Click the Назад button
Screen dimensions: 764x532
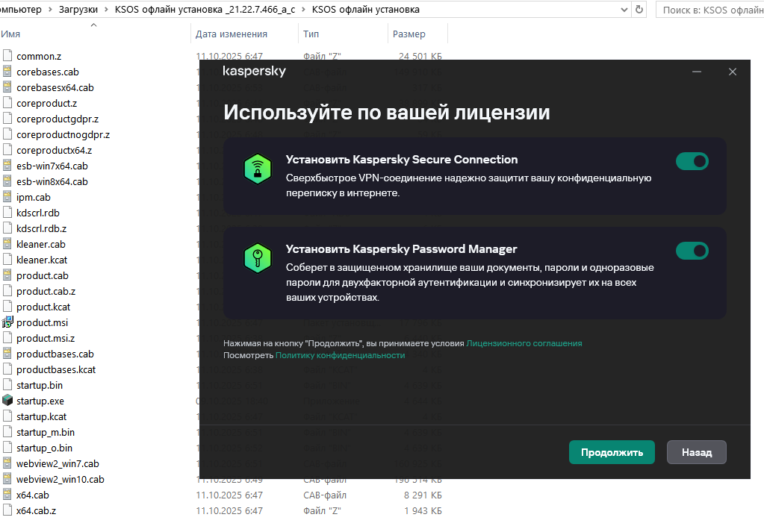click(696, 452)
